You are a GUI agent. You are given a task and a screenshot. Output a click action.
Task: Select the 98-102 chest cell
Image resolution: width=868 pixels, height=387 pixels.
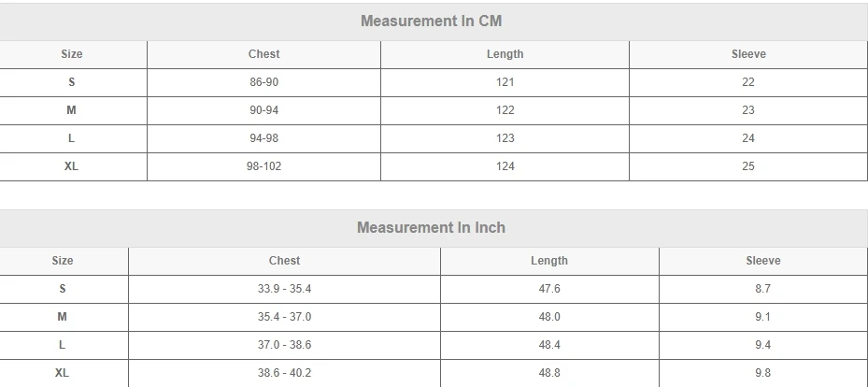point(263,166)
